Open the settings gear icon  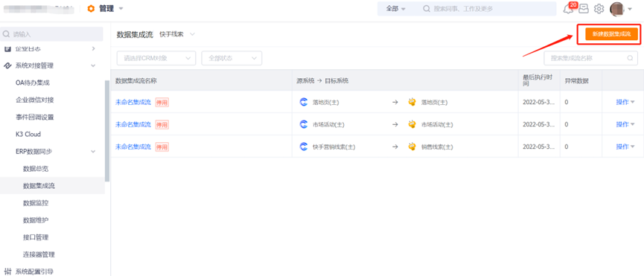(599, 9)
